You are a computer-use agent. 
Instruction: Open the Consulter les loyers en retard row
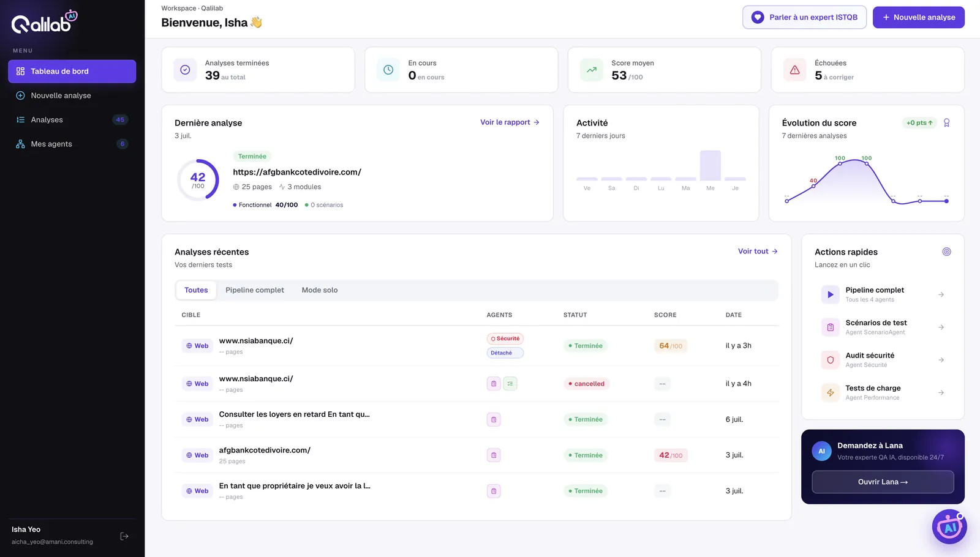[477, 419]
